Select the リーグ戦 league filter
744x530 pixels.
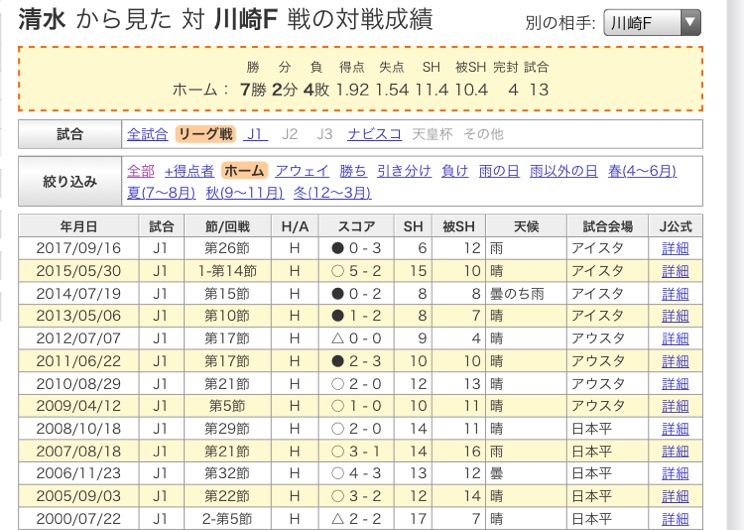pyautogui.click(x=205, y=133)
